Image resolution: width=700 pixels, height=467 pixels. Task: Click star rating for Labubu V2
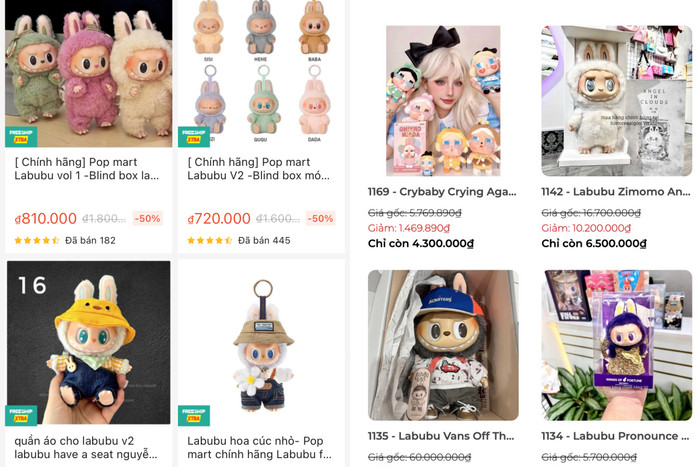pos(209,241)
